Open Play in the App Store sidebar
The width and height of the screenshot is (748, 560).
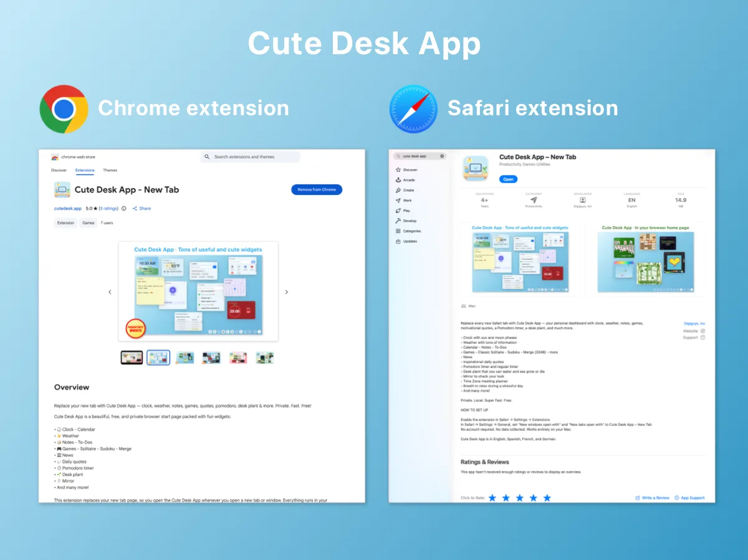pos(403,211)
